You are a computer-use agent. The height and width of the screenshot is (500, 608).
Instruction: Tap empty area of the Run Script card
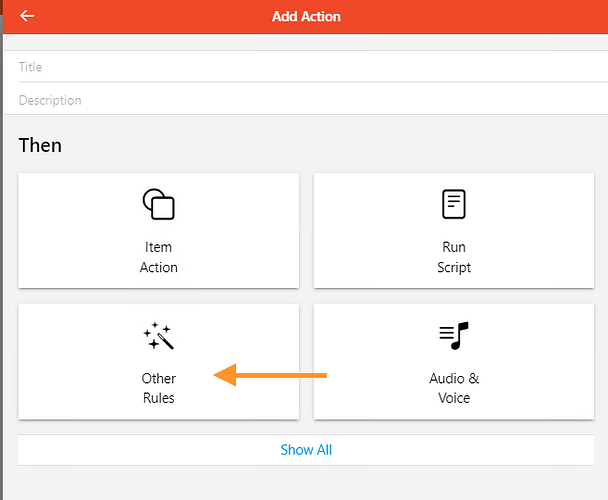pyautogui.click(x=535, y=231)
